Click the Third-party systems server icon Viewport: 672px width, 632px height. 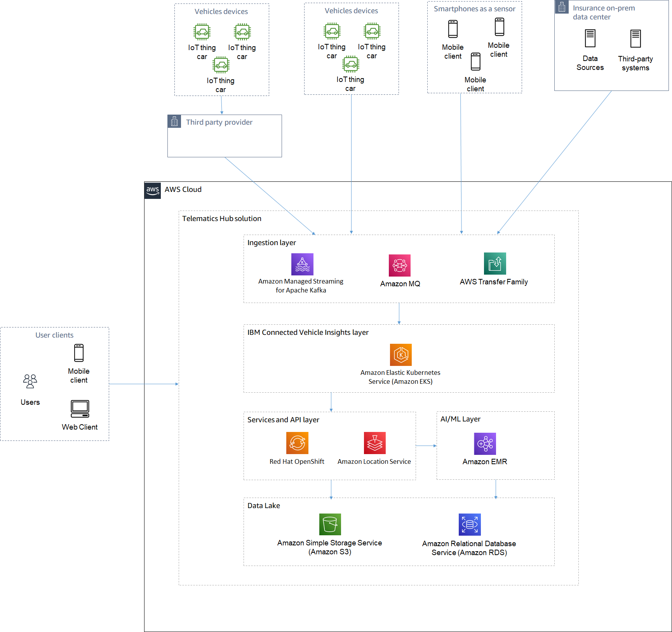pos(635,38)
